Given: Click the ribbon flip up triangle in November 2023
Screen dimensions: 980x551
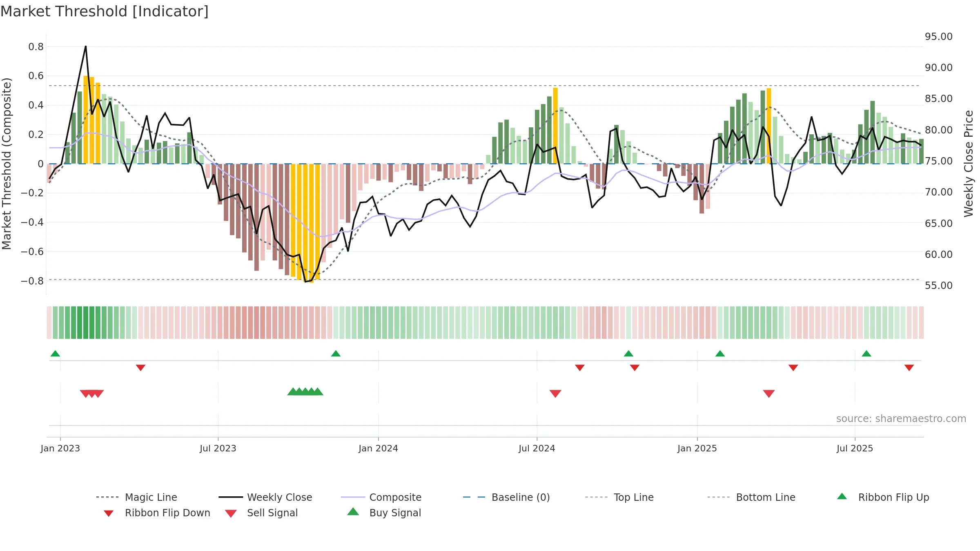Looking at the screenshot, I should tap(336, 353).
